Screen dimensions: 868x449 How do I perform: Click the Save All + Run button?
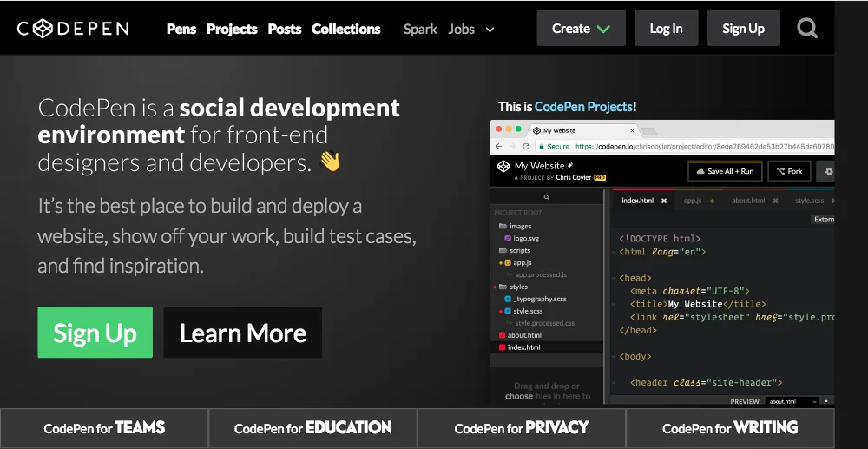coord(725,171)
